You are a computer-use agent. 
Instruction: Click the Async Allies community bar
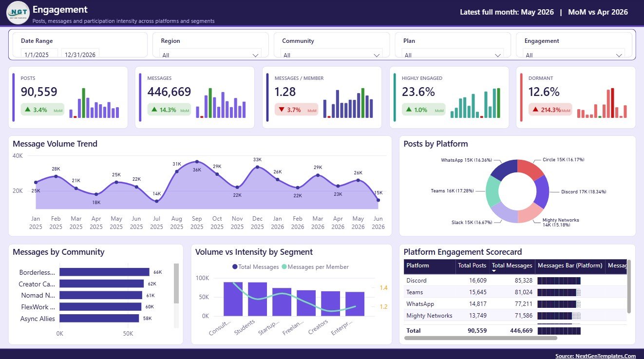tap(99, 319)
